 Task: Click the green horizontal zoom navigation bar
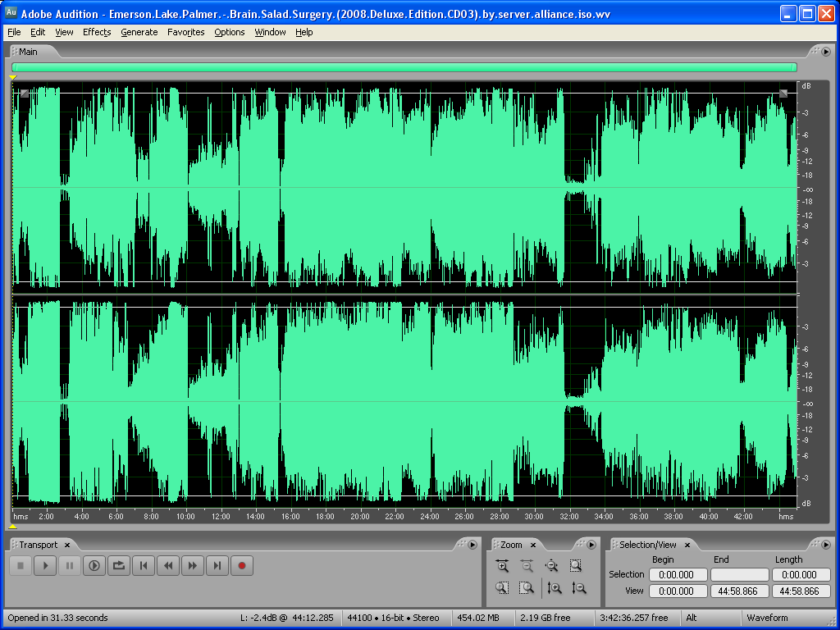click(404, 67)
